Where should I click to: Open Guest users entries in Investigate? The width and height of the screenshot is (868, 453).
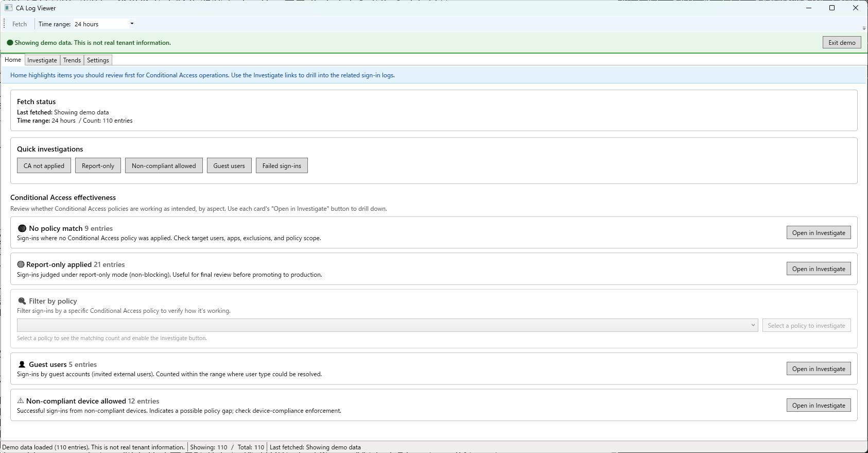point(819,369)
